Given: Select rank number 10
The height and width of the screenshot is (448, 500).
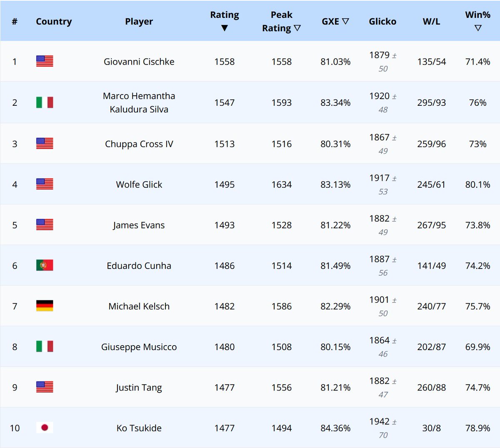Looking at the screenshot, I should (15, 428).
